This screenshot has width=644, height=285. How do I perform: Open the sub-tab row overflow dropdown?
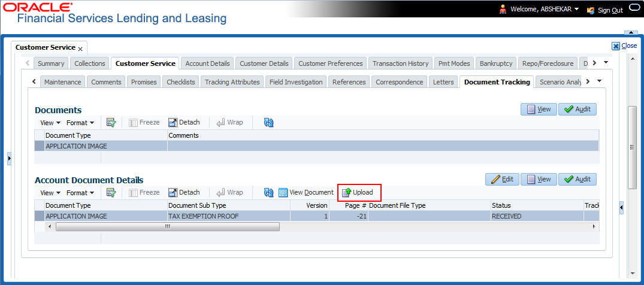tap(599, 81)
